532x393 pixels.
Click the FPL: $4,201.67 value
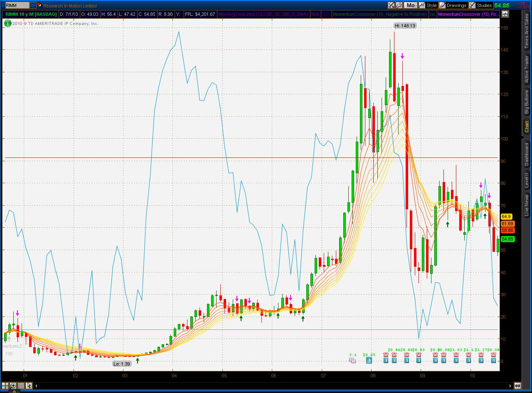coord(200,14)
